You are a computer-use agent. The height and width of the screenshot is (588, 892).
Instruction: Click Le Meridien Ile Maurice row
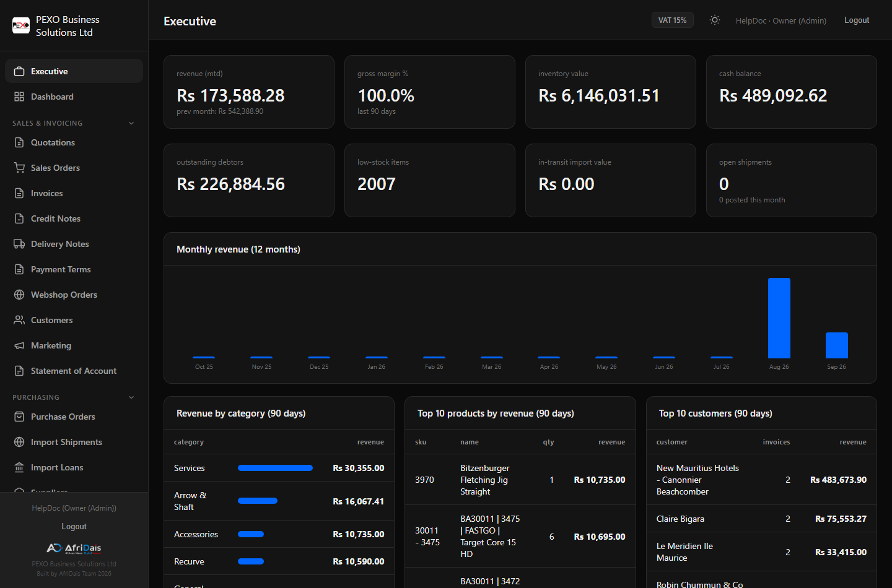coord(761,552)
